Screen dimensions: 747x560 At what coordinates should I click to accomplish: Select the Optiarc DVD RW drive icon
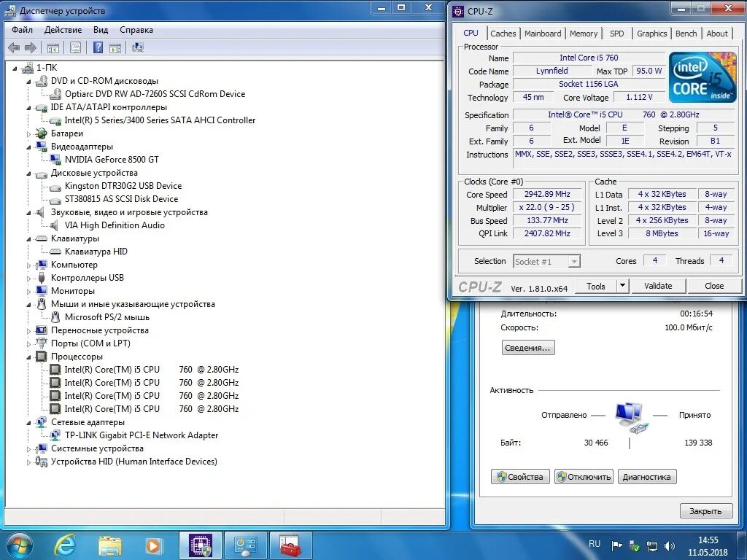point(55,94)
